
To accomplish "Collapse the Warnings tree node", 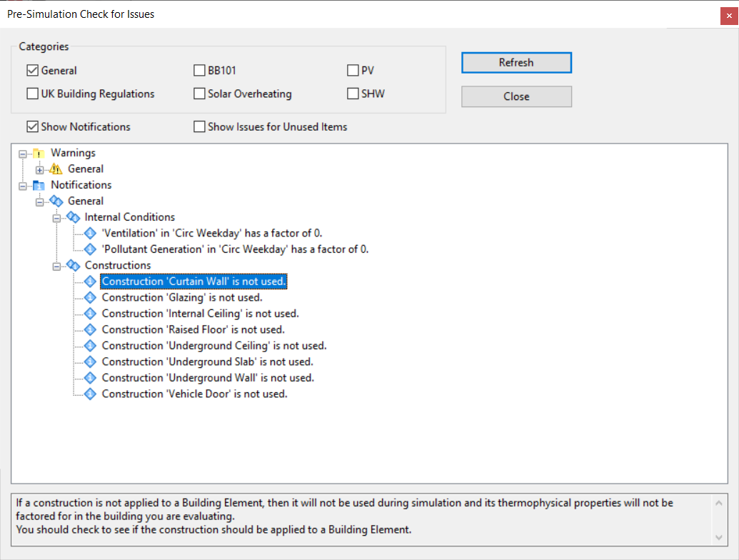I will pos(23,154).
